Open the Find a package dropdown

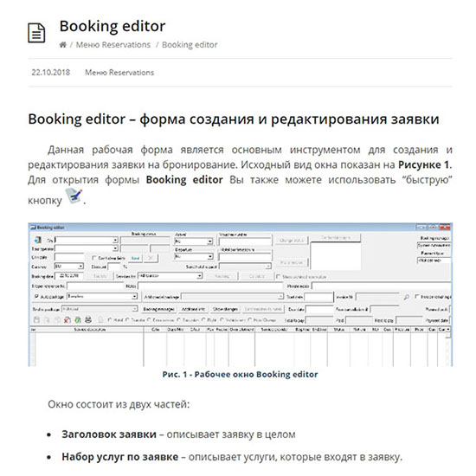coord(134,309)
